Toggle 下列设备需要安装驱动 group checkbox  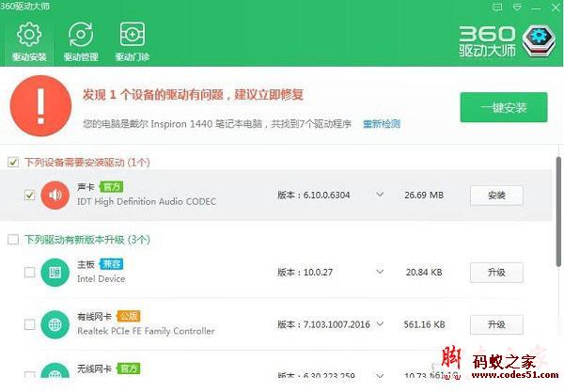(x=12, y=162)
